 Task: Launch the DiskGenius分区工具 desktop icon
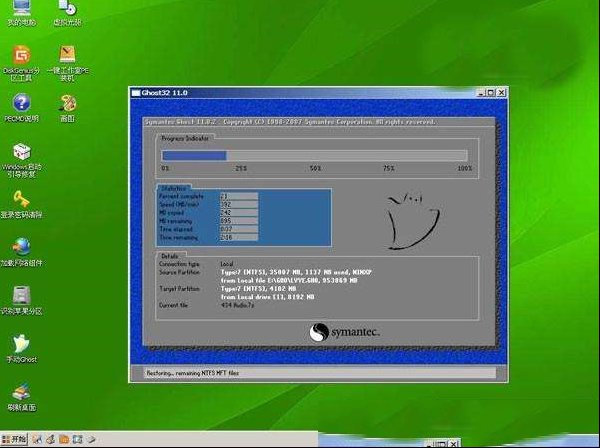point(21,63)
